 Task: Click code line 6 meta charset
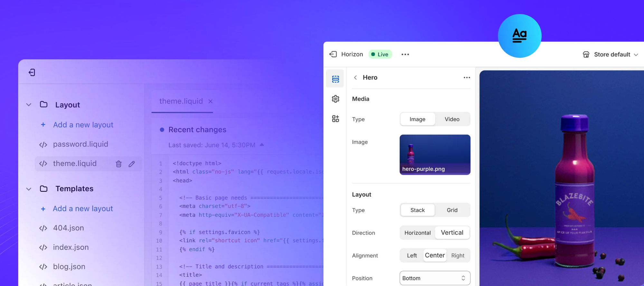pos(215,206)
